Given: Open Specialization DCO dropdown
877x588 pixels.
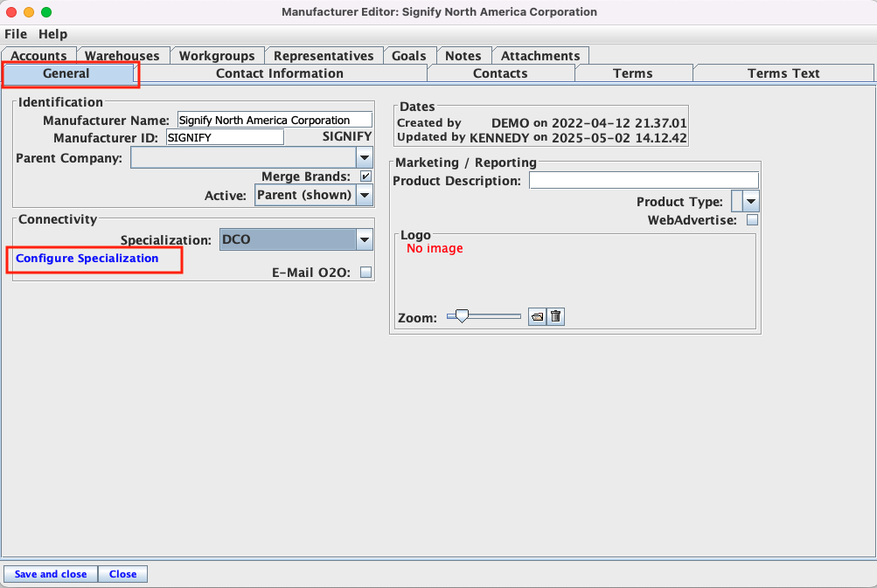Looking at the screenshot, I should click(364, 239).
